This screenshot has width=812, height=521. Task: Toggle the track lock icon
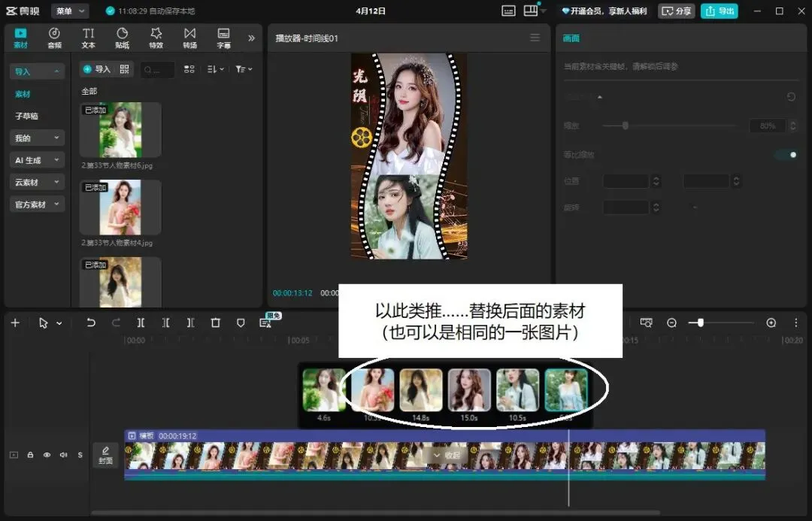[31, 455]
